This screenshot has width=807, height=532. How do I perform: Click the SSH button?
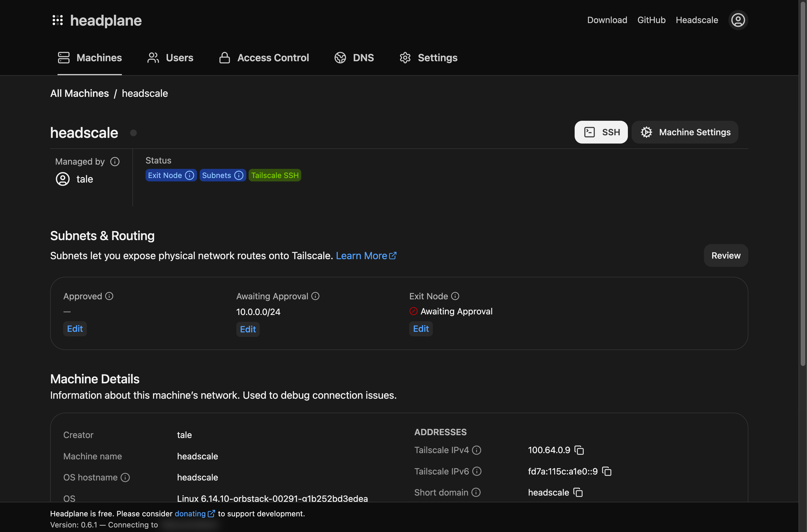tap(601, 132)
